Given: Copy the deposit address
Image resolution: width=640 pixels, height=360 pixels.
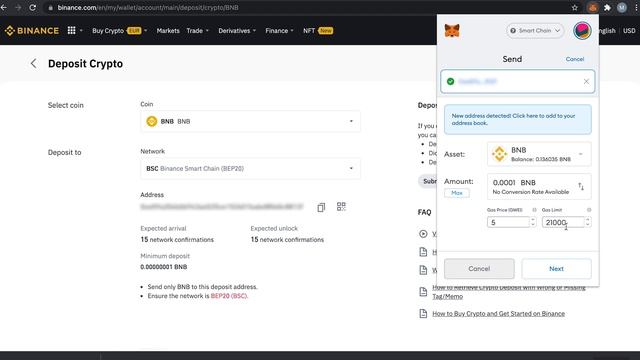Looking at the screenshot, I should click(x=321, y=207).
